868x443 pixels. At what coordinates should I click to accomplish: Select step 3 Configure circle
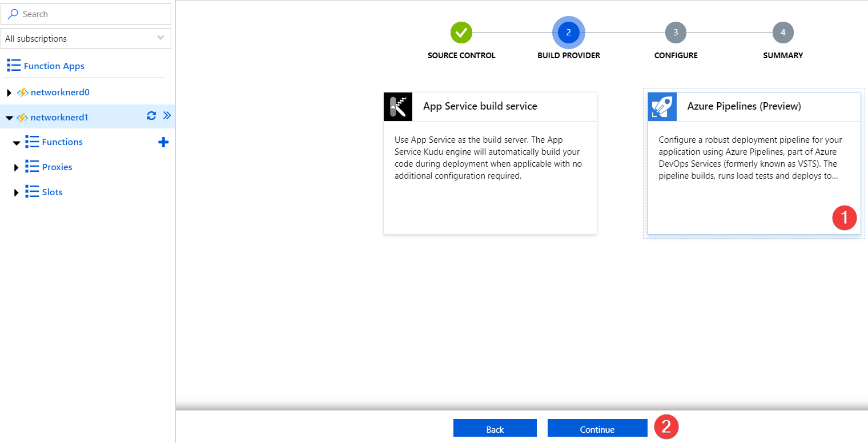click(676, 33)
